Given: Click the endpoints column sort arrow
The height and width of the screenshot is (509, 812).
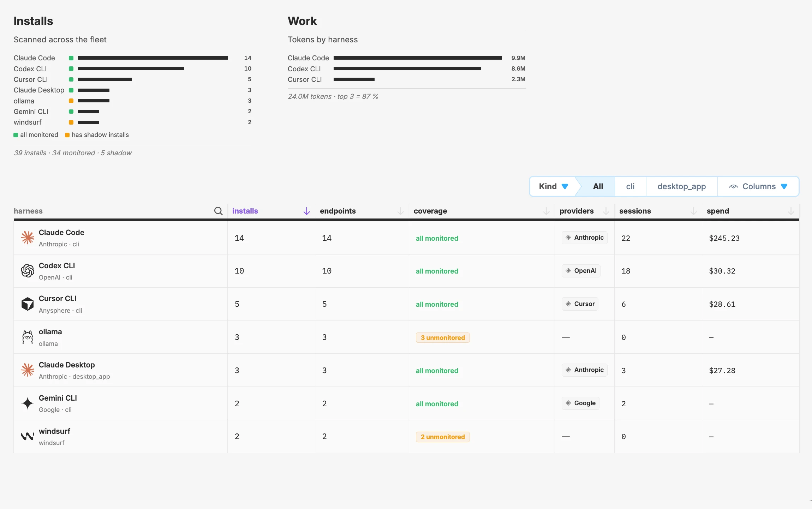Looking at the screenshot, I should coord(400,211).
